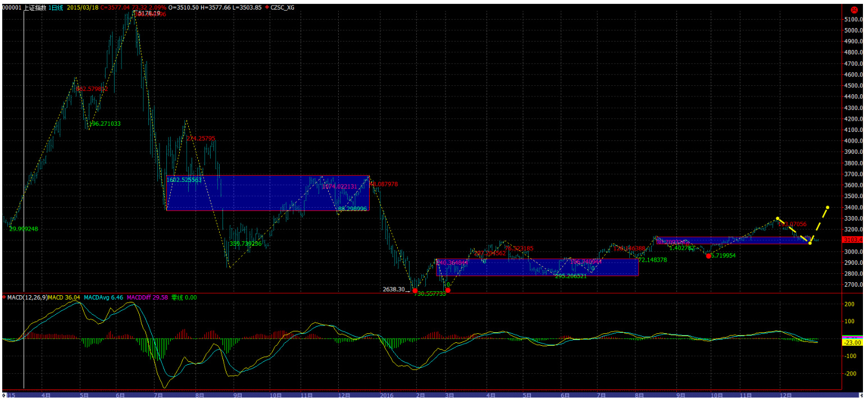
Task: Click the MACD(12,26,9) indicator title
Action: click(x=26, y=297)
